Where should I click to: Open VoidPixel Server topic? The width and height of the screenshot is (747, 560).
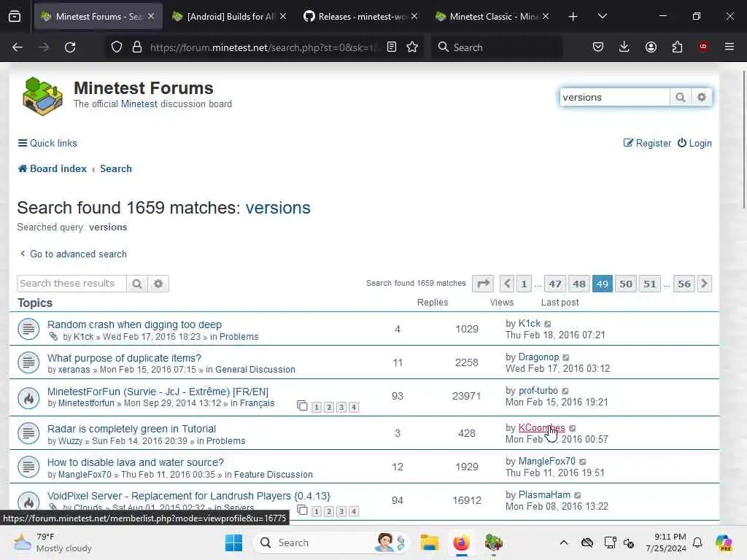click(x=189, y=496)
